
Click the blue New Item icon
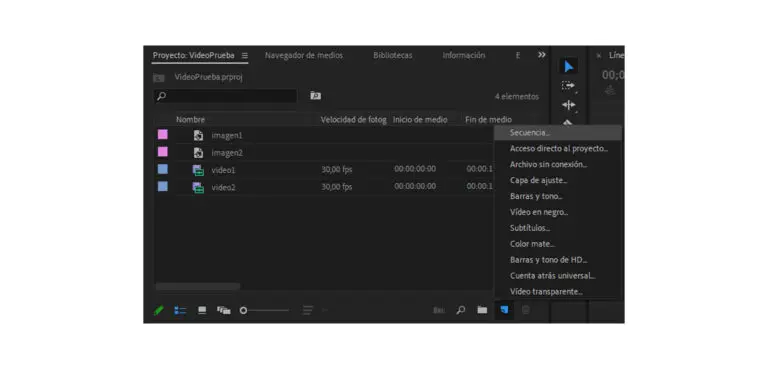point(504,310)
